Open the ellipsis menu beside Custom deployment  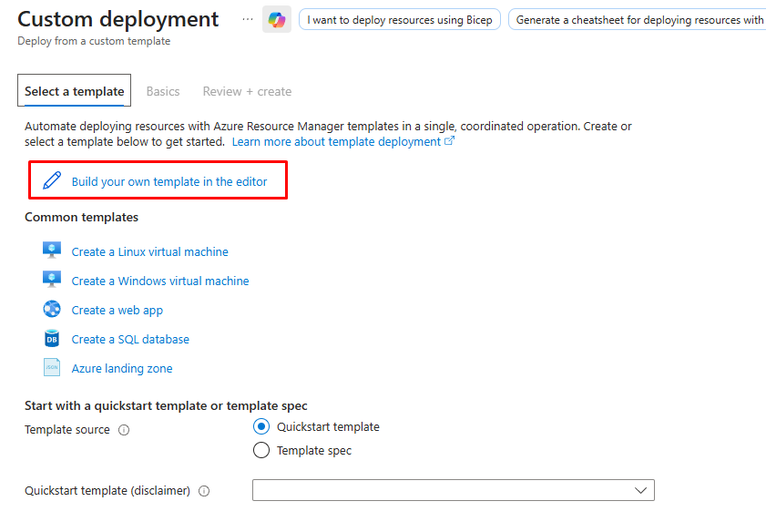click(x=248, y=19)
